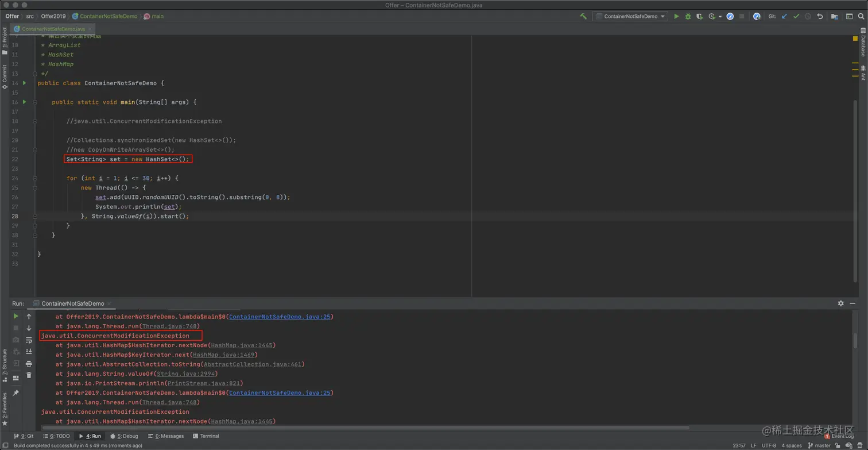Screen dimensions: 868x450
Task: Click the stop square in the Run panel sidebar
Action: pos(16,328)
